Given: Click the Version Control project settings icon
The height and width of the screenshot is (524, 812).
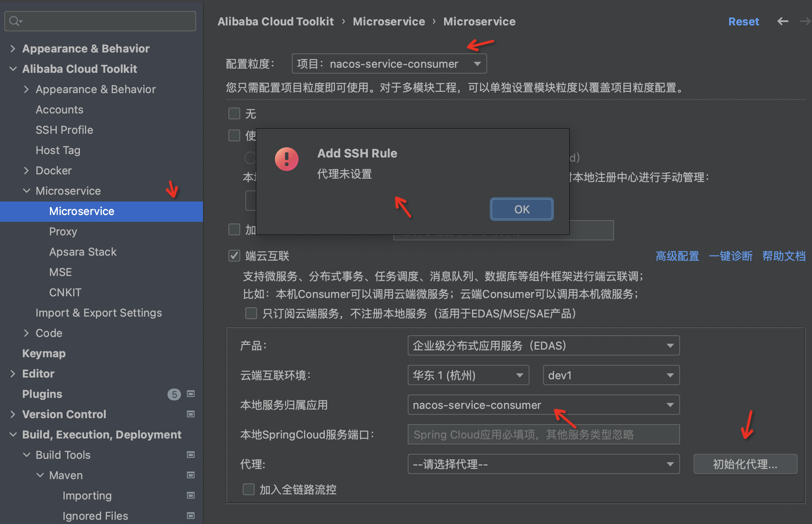Looking at the screenshot, I should (191, 414).
